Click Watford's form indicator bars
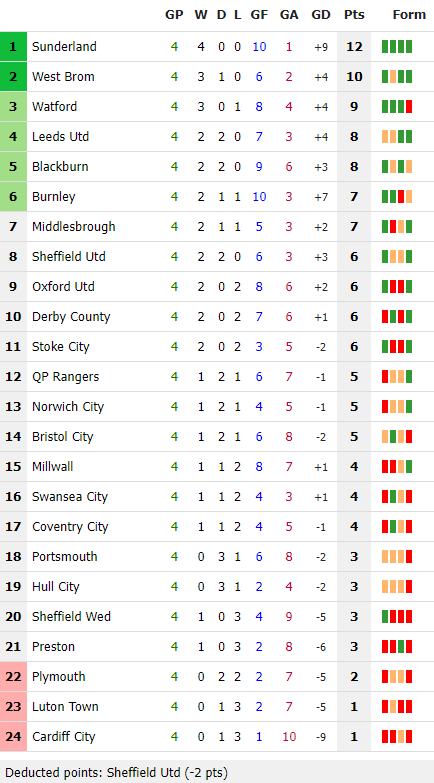The height and width of the screenshot is (783, 434). (397, 107)
